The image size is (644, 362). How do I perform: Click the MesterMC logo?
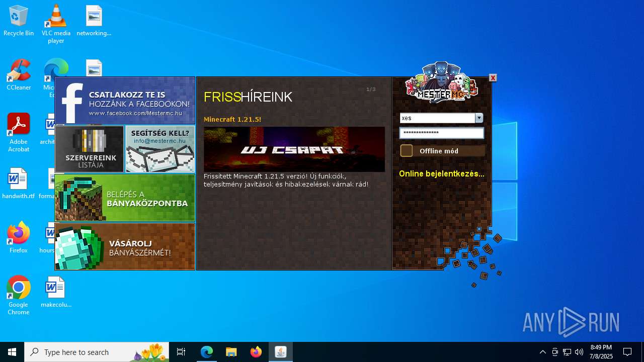click(x=441, y=83)
